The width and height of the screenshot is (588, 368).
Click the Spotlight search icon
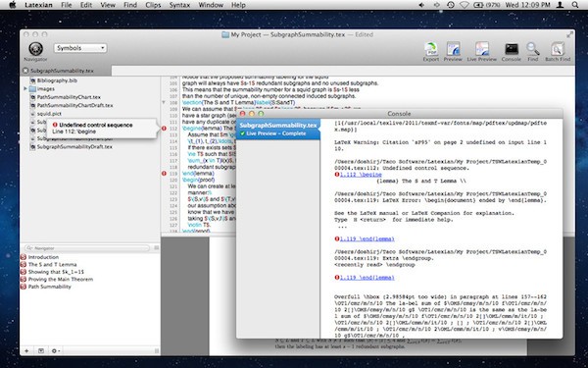[x=575, y=5]
